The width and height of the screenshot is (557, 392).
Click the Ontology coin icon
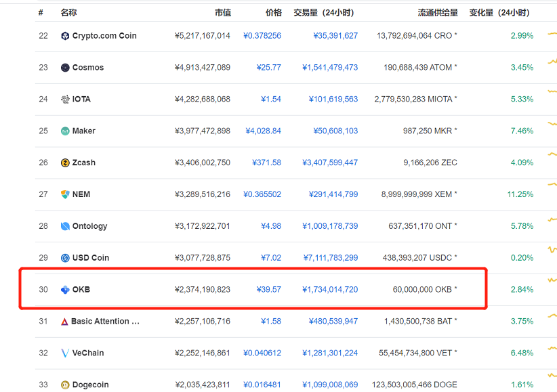pyautogui.click(x=65, y=226)
